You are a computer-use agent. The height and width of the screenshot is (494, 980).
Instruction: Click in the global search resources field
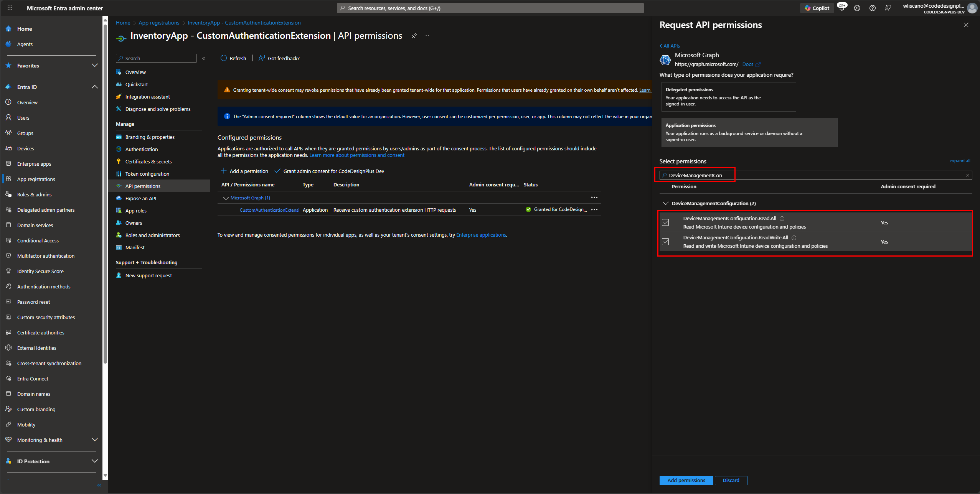tap(490, 8)
